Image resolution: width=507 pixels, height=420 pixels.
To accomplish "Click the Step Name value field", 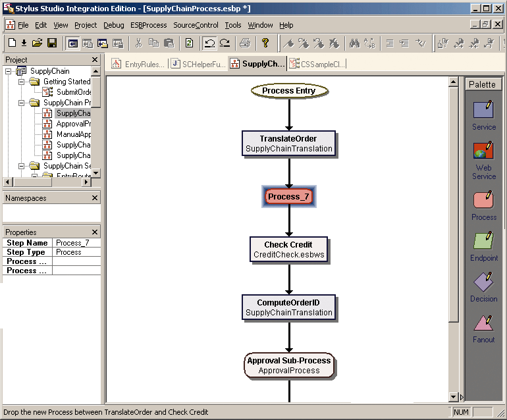I will pyautogui.click(x=76, y=243).
